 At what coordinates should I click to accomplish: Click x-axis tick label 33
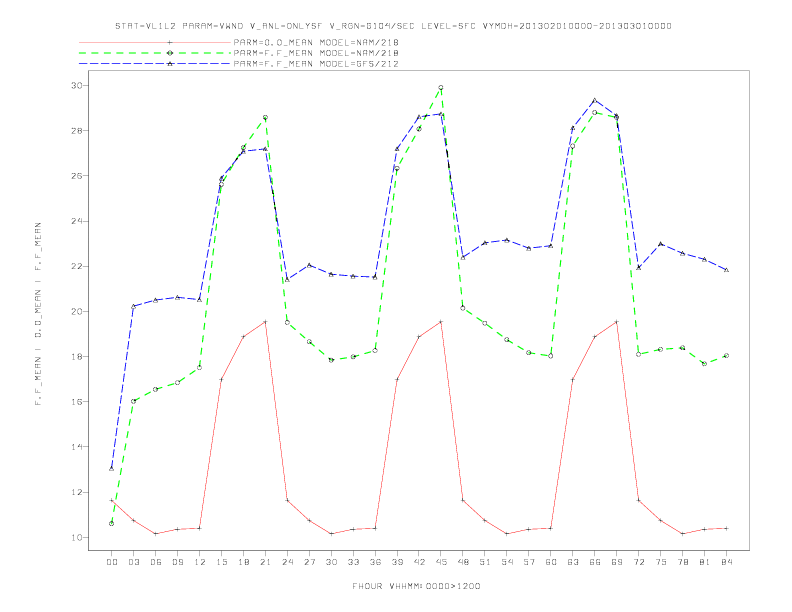pos(353,562)
